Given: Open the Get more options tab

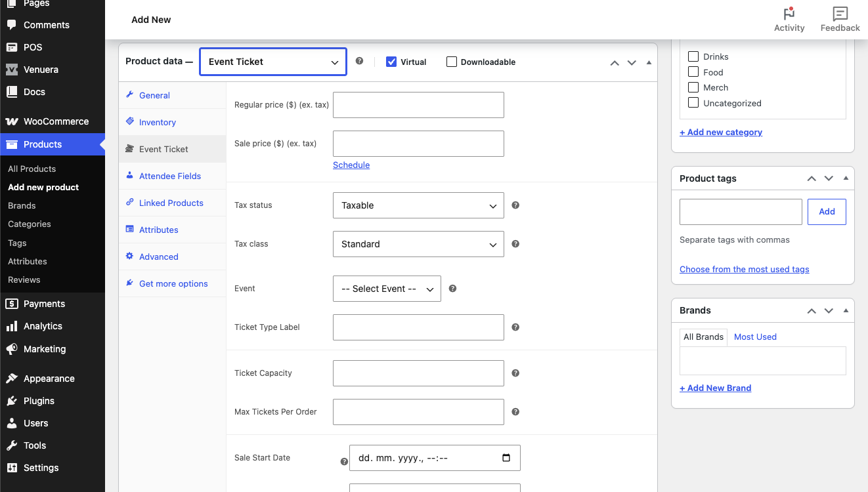Looking at the screenshot, I should click(172, 283).
